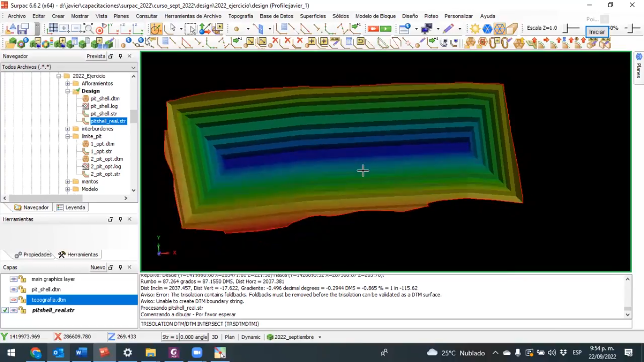Click the green play macro icon
Image resolution: width=644 pixels, height=362 pixels.
pyautogui.click(x=386, y=29)
